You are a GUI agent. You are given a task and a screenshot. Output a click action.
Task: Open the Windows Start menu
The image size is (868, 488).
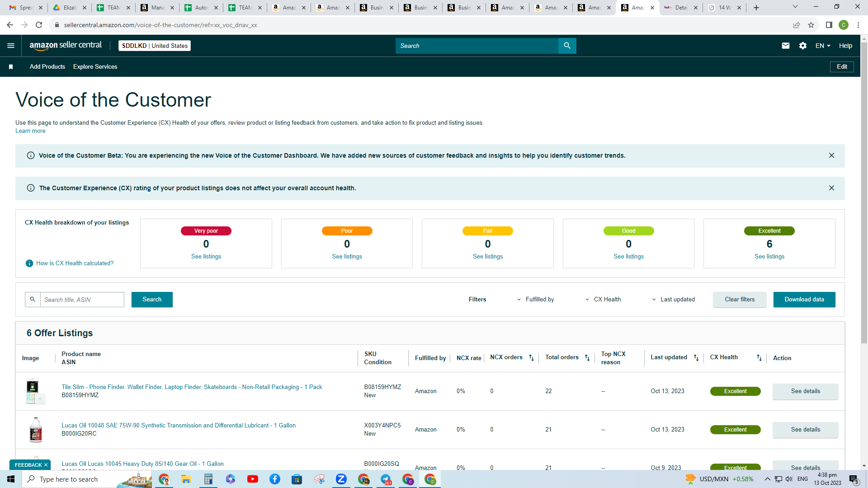[x=11, y=479]
